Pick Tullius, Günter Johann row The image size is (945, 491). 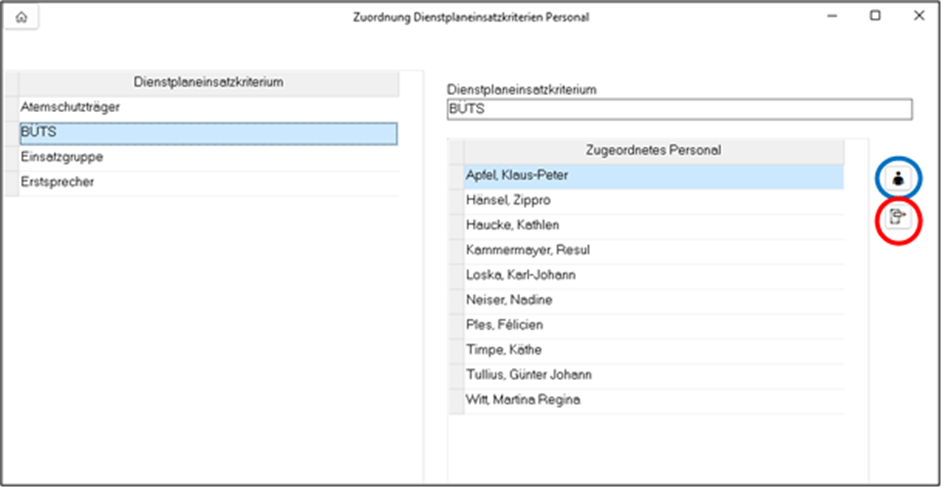[x=653, y=375]
